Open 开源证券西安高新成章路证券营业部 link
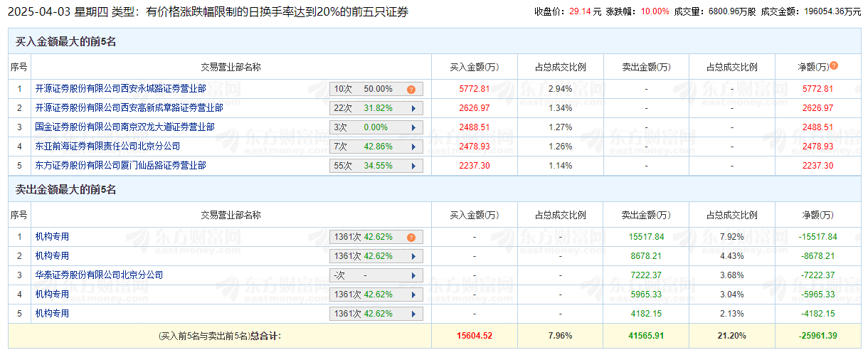The height and width of the screenshot is (355, 868). click(x=129, y=108)
